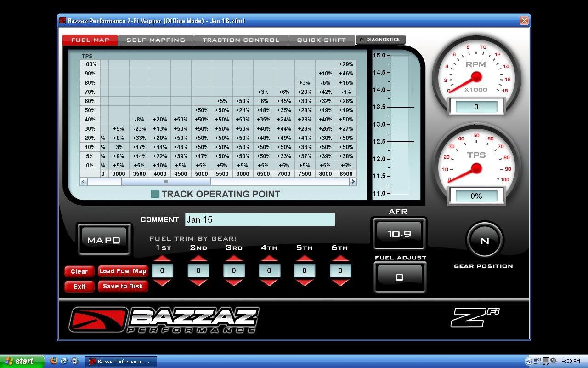Click the Exit button
The image size is (588, 368).
(x=79, y=287)
